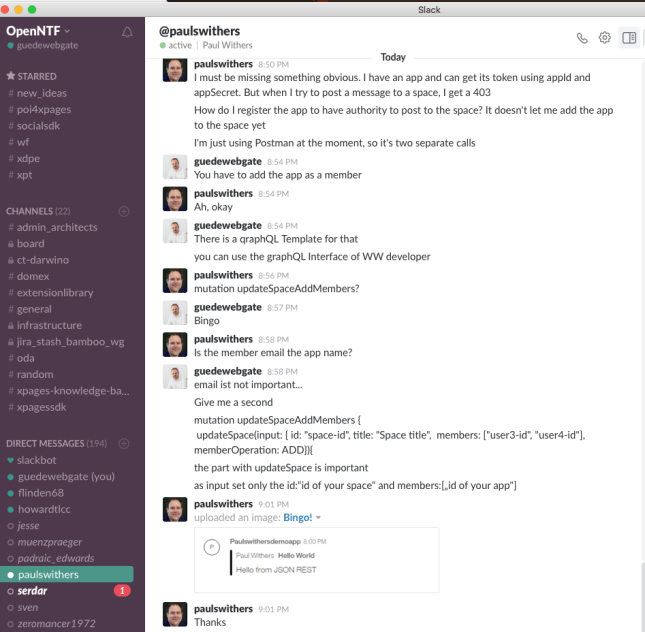645x632 pixels.
Task: Click the @paulswithers conversation title
Action: point(200,31)
